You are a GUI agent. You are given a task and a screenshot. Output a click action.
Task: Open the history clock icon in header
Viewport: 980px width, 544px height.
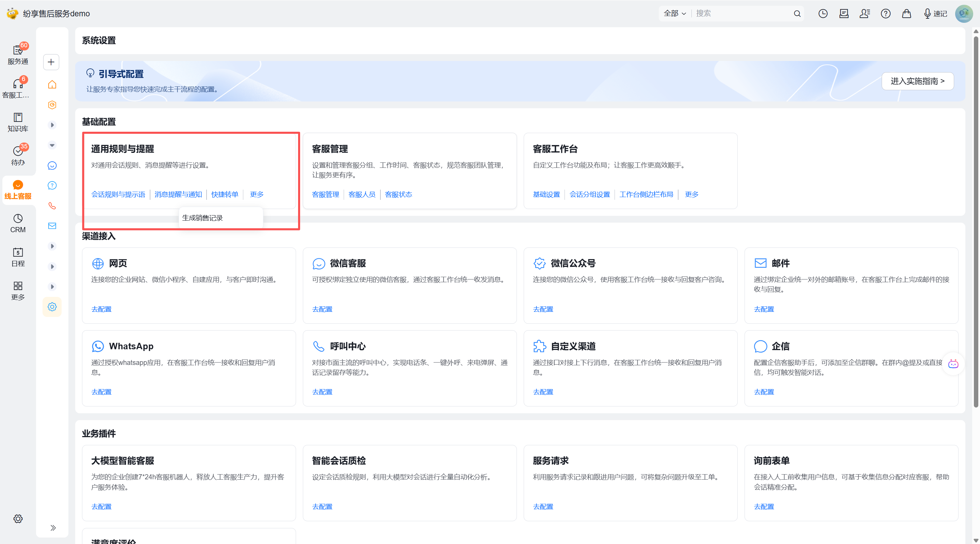(x=822, y=14)
